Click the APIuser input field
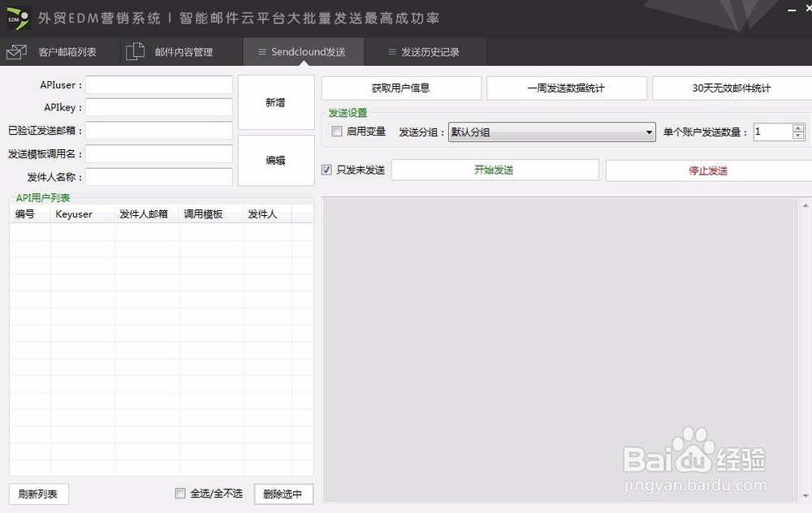Screen dimensions: 812x513 (x=158, y=84)
